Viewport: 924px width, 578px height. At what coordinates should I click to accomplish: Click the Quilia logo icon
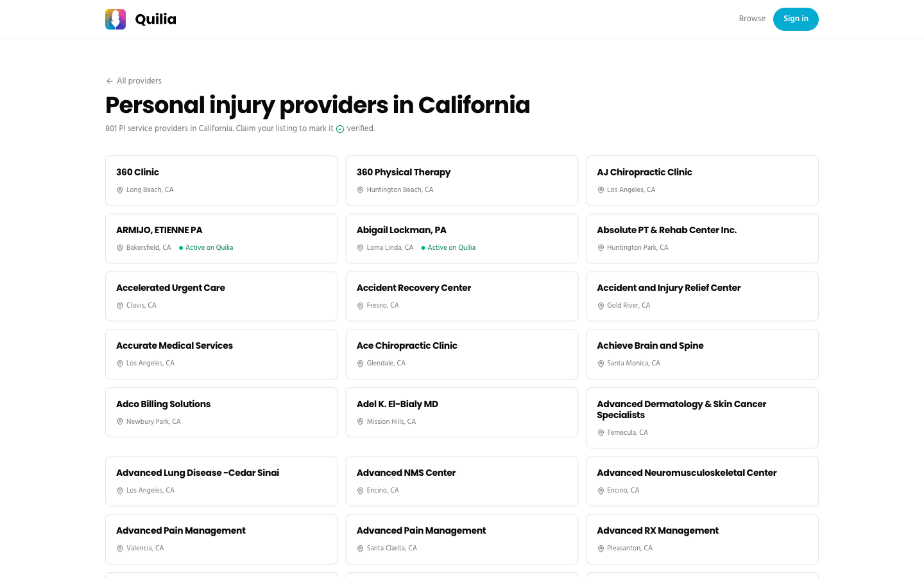(x=115, y=19)
